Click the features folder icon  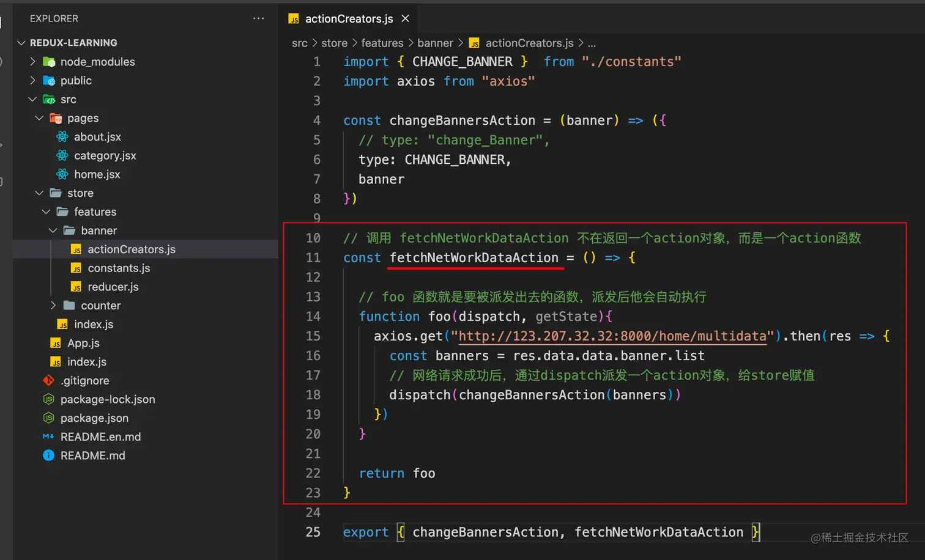[62, 212]
